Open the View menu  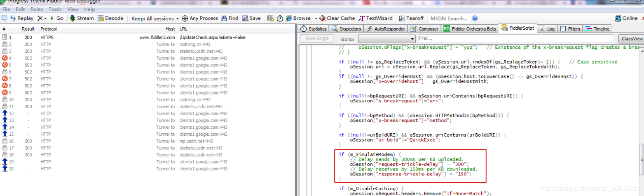[x=73, y=9]
